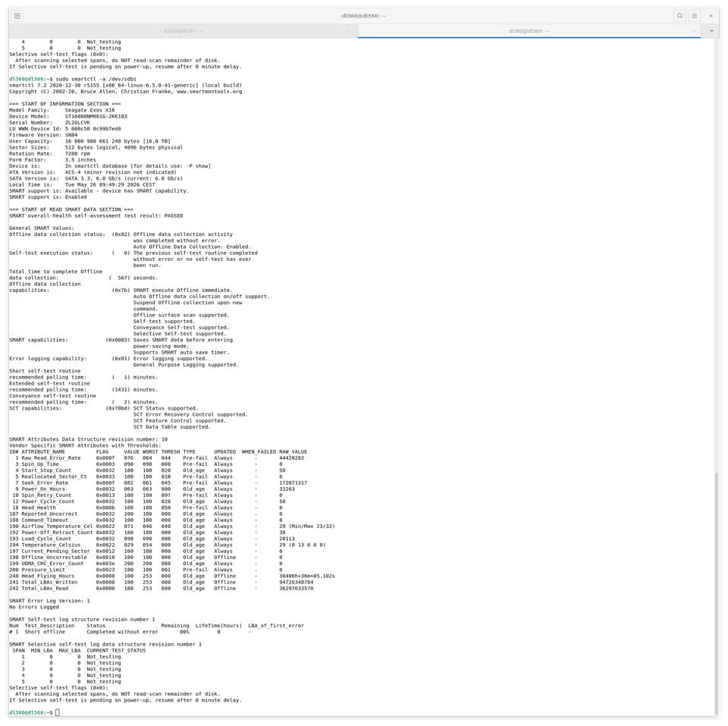Click raw value 20113
The image size is (728, 726).
pos(287,539)
